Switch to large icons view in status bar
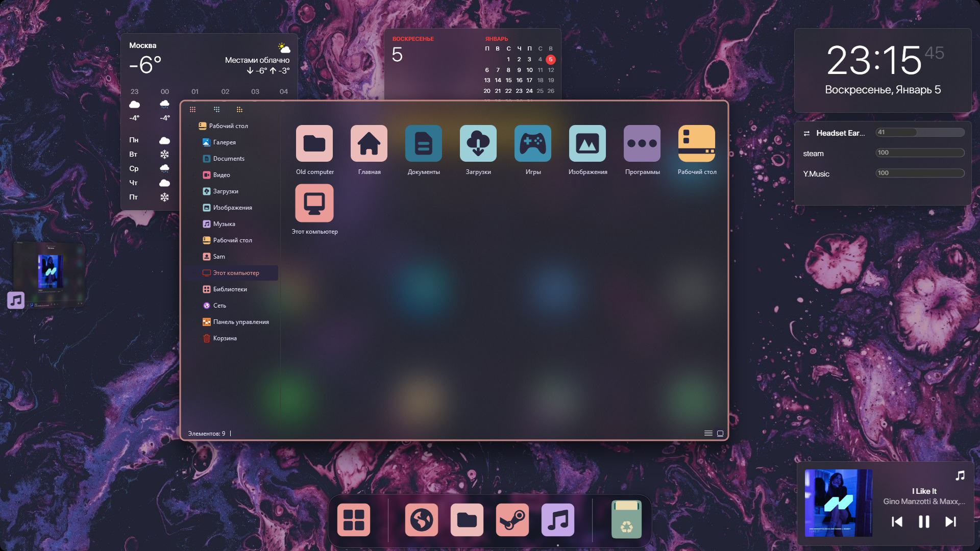Viewport: 980px width, 551px height. point(720,433)
